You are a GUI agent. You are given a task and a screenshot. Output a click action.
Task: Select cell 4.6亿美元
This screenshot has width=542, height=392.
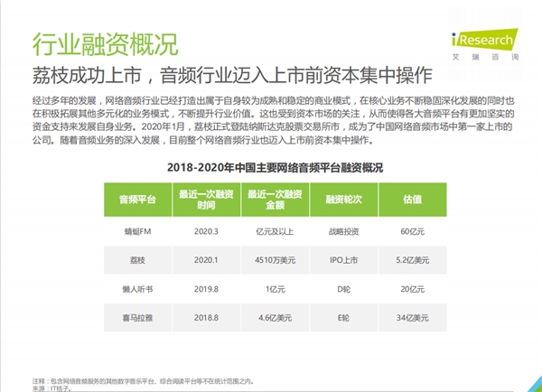tap(276, 318)
